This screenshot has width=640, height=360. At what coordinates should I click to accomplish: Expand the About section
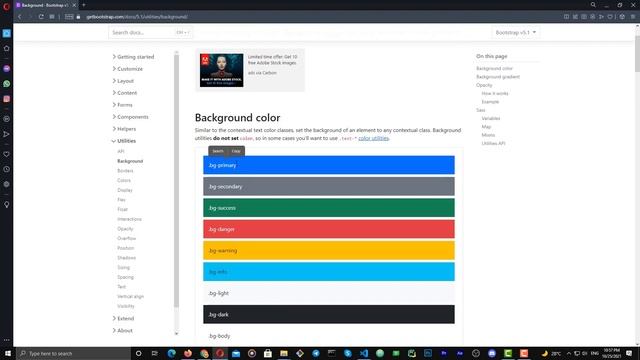click(122, 331)
